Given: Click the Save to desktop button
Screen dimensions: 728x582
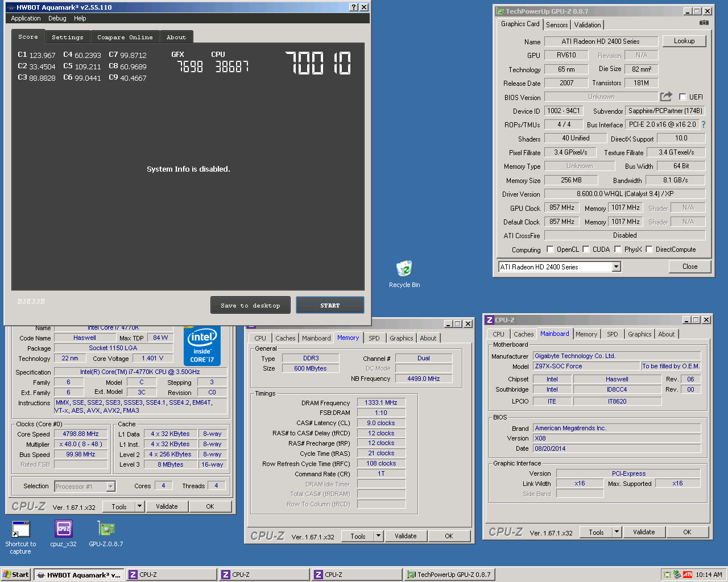Looking at the screenshot, I should 251,305.
